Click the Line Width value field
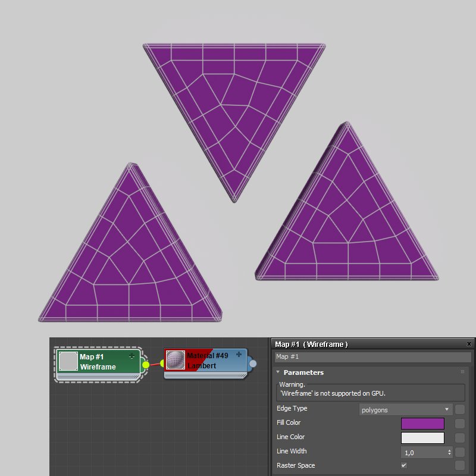Viewport: 476px width, 476px height. [x=424, y=453]
